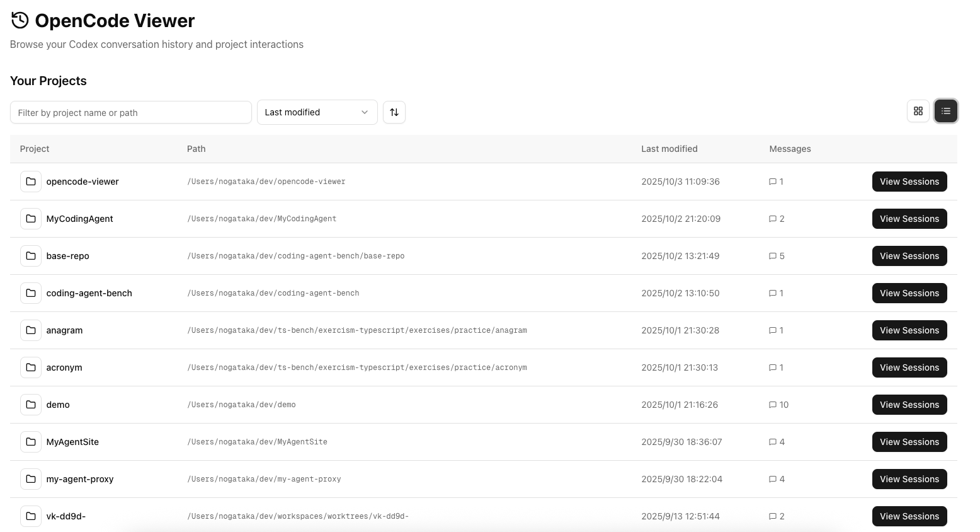This screenshot has width=980, height=532.
Task: Select the acronym project name
Action: pos(64,367)
